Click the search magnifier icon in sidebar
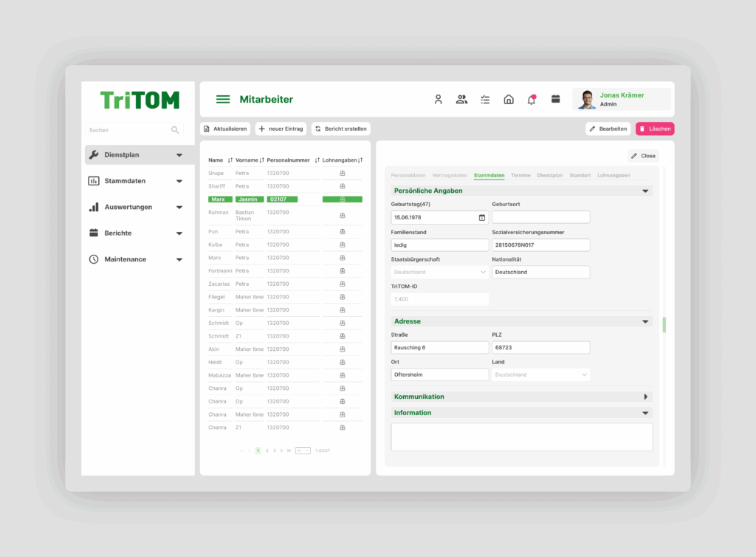 click(175, 130)
